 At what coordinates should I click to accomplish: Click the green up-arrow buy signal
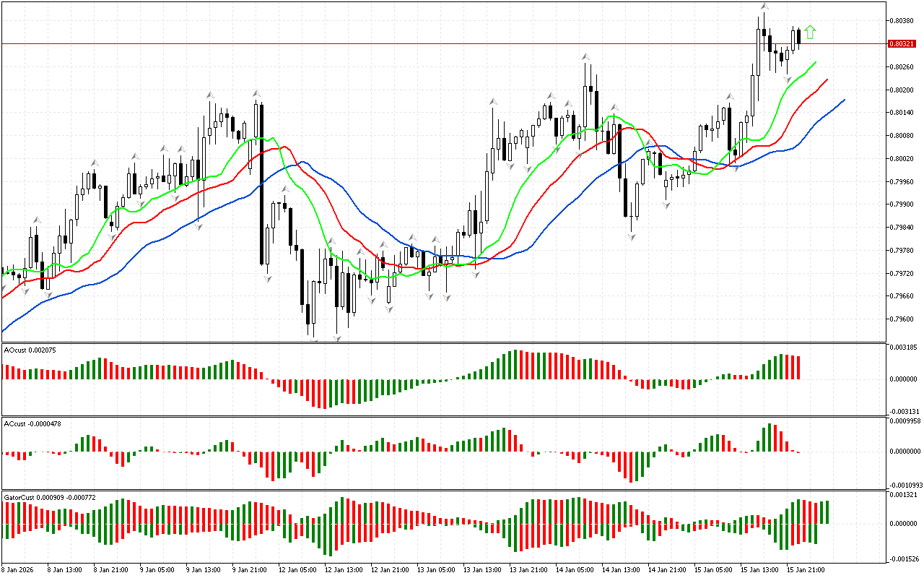point(810,32)
